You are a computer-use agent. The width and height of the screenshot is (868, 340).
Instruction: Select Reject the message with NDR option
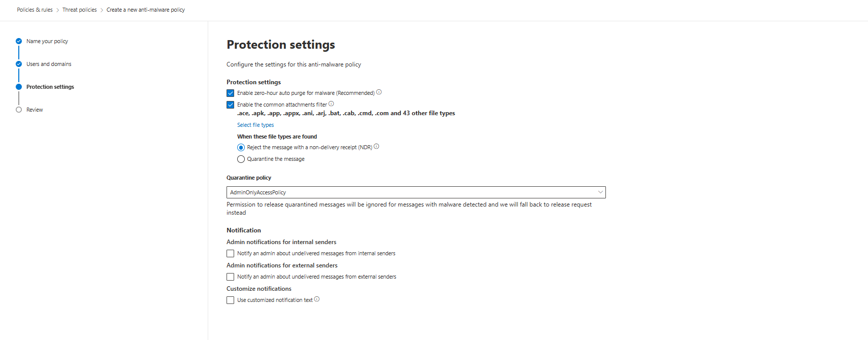click(x=241, y=148)
